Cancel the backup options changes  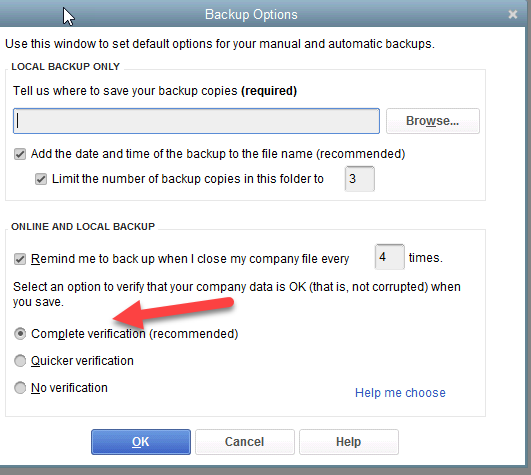tap(245, 442)
